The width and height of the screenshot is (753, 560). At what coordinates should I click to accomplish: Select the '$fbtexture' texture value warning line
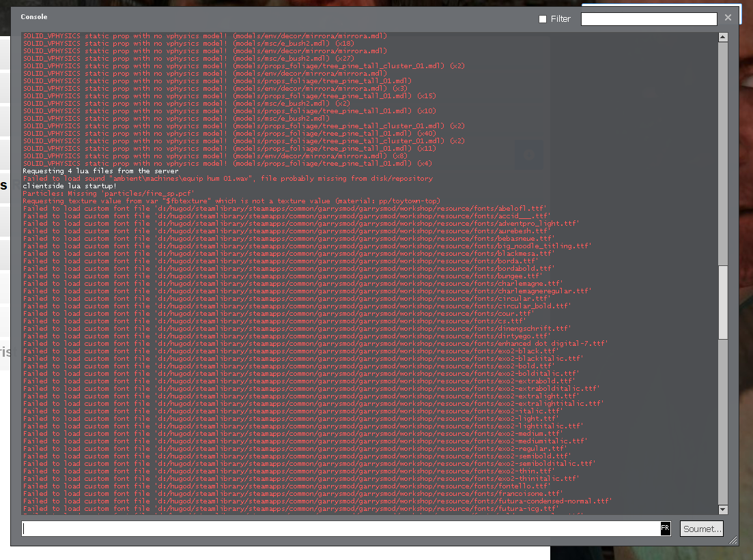coord(231,201)
